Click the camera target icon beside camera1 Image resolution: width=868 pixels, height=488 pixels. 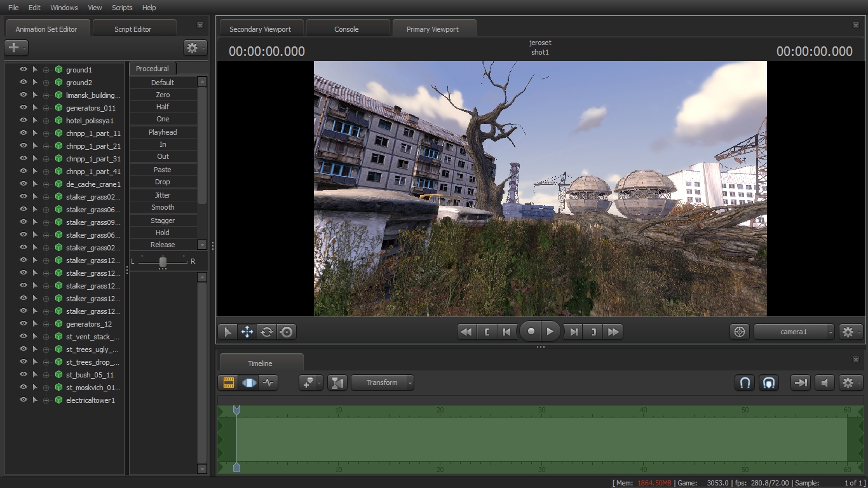[x=739, y=332]
